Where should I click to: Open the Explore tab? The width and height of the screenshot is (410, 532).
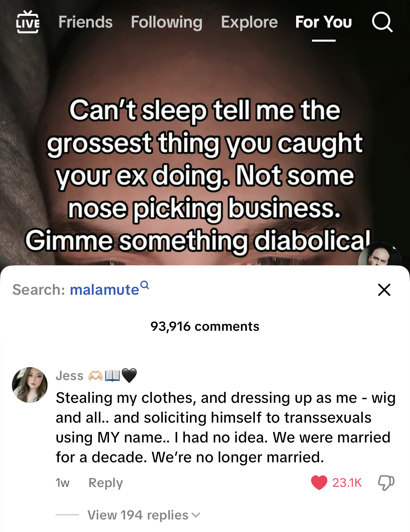click(x=249, y=22)
